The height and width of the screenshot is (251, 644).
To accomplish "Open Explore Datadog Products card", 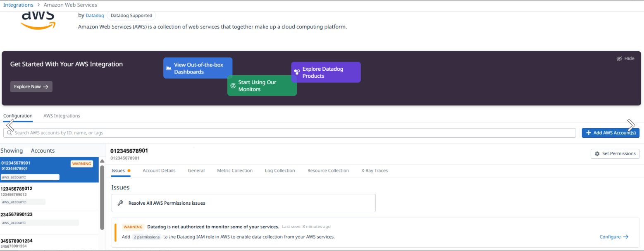I will pyautogui.click(x=326, y=72).
